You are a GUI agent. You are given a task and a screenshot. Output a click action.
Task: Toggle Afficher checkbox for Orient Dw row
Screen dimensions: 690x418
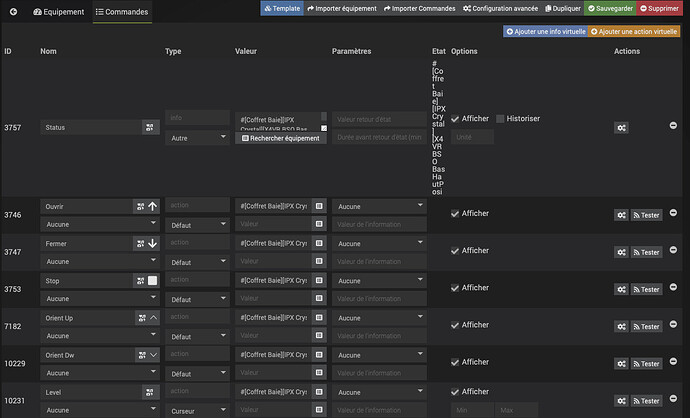click(455, 362)
